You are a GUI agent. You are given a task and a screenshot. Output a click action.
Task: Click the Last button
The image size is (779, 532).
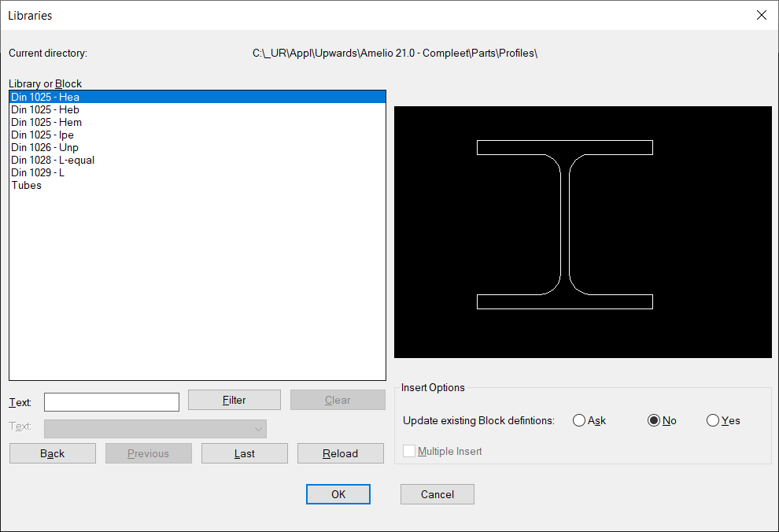point(245,453)
